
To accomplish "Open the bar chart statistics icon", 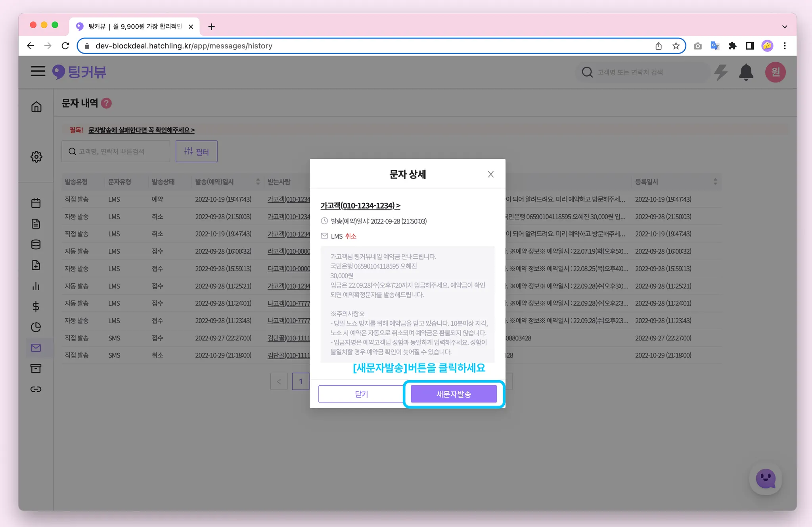I will pyautogui.click(x=36, y=286).
